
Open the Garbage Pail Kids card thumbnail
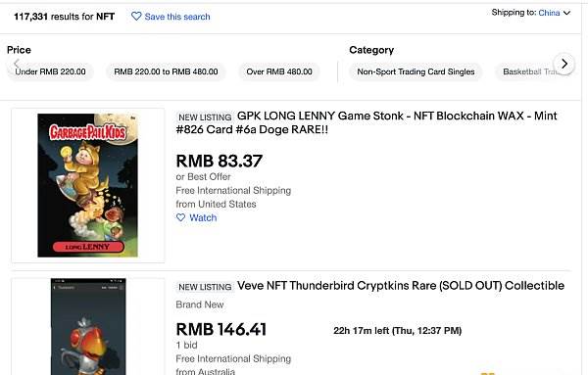88,185
